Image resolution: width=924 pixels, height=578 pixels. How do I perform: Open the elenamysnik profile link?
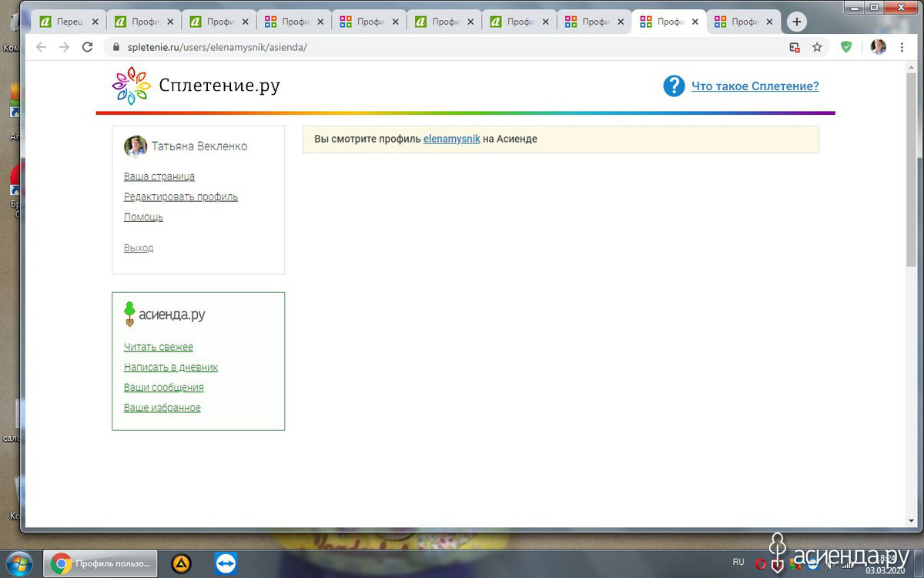[x=452, y=139]
